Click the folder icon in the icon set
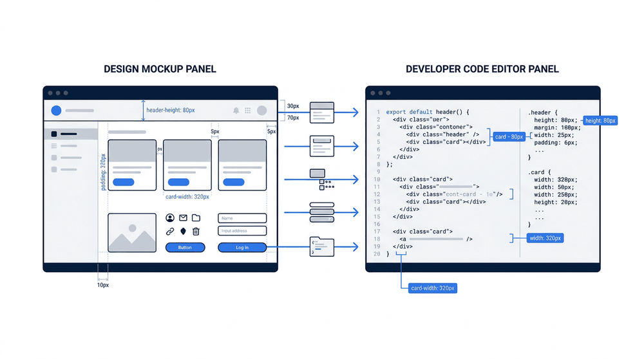Viewport: 644px width, 359px height. point(196,218)
